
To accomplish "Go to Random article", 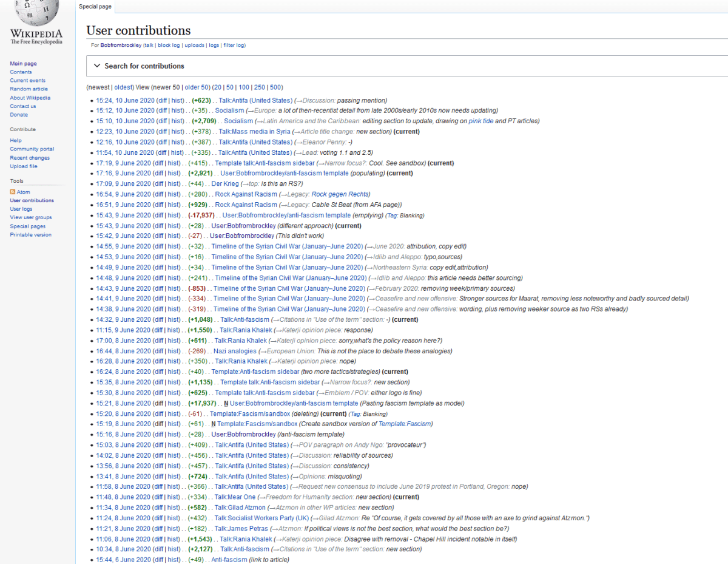I will tap(29, 89).
